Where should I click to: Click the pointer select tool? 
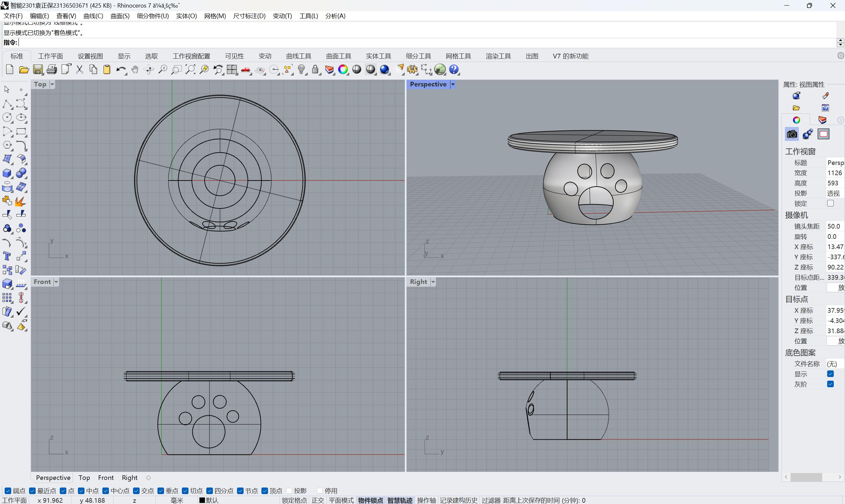point(7,90)
